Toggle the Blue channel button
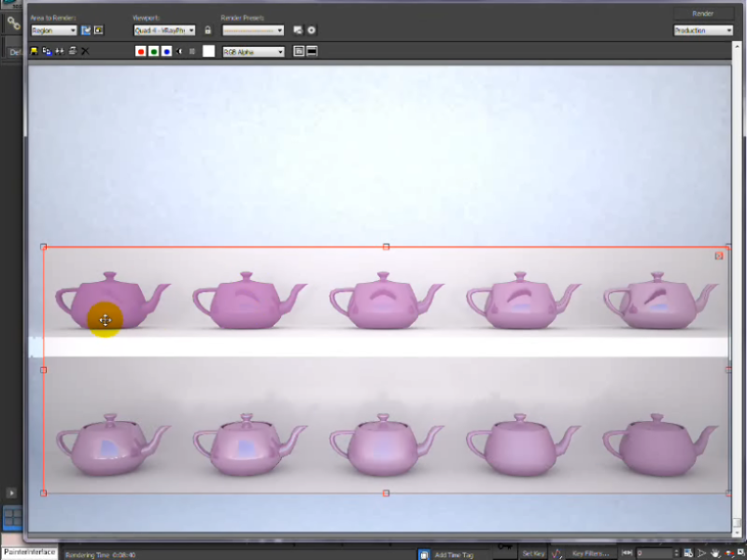 [166, 51]
